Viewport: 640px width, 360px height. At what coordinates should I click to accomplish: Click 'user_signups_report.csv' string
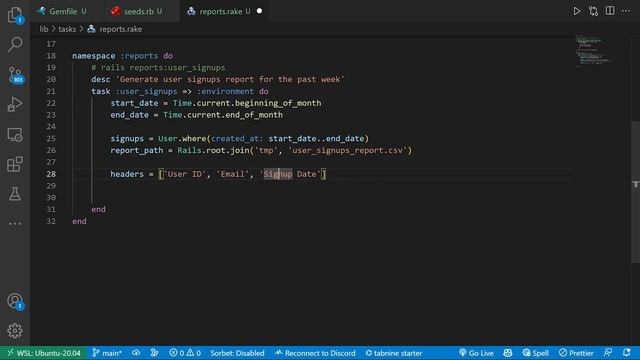click(350, 151)
